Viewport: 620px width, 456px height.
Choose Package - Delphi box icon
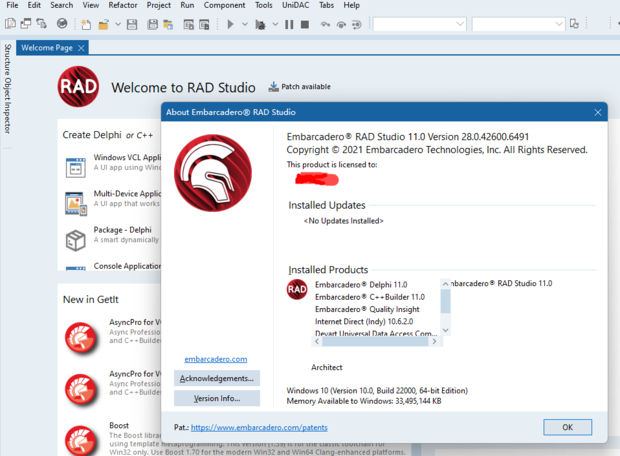(76, 240)
